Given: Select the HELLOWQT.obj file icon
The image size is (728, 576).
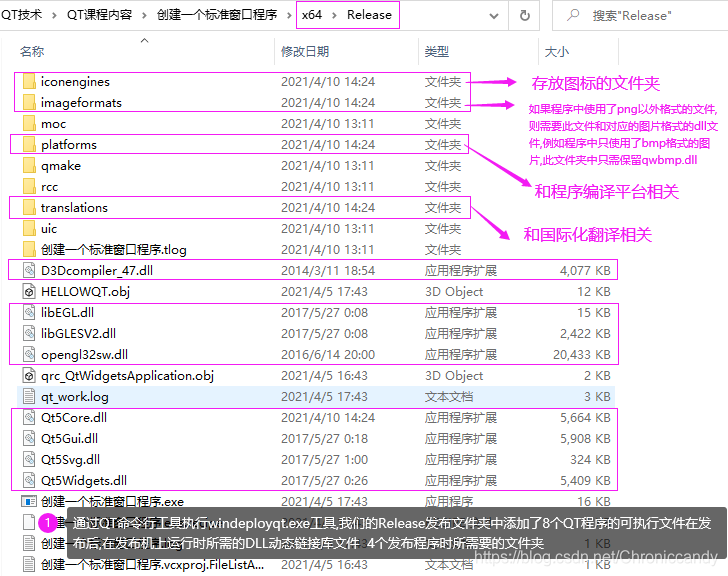Looking at the screenshot, I should point(29,291).
